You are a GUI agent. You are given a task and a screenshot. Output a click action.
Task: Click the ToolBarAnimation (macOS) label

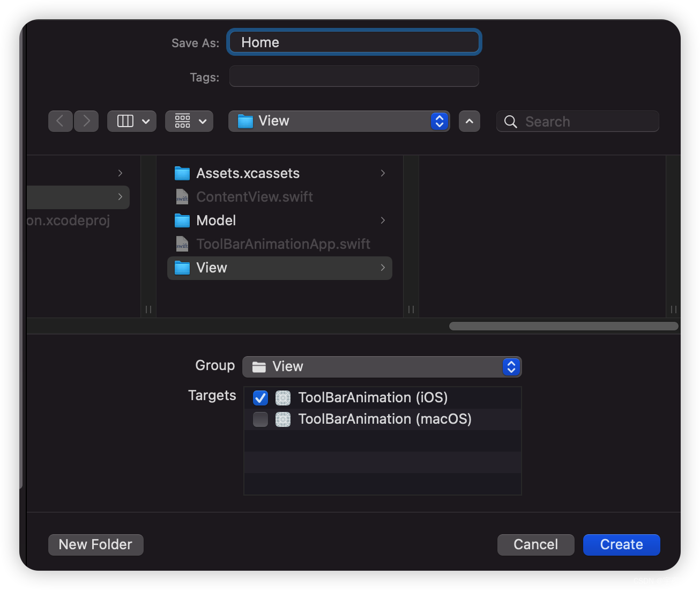(385, 419)
